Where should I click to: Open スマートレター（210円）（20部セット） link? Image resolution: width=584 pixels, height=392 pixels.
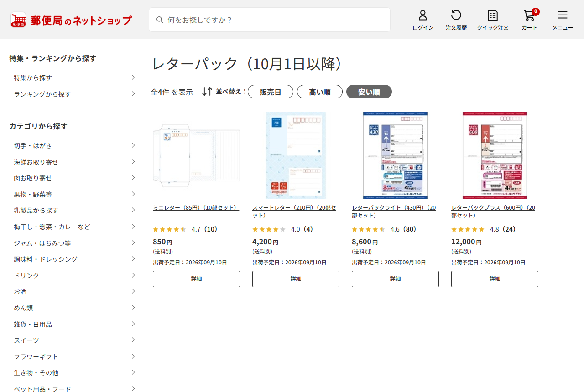(x=295, y=211)
